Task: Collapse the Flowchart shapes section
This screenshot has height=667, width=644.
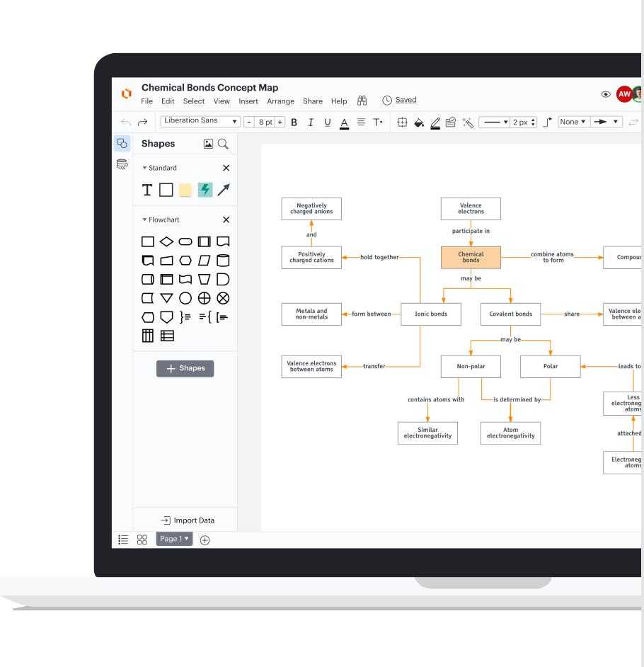Action: pos(145,220)
